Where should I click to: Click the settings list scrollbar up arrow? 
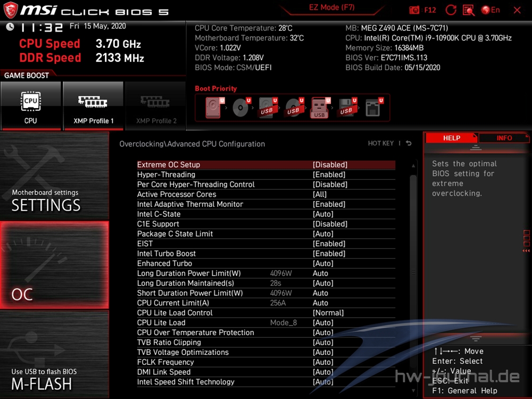[x=413, y=165]
